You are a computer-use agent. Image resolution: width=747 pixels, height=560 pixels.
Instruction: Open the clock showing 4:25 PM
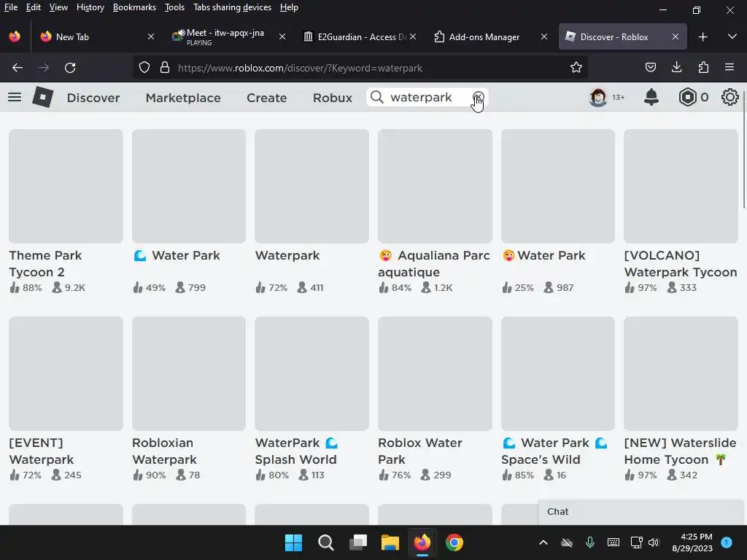[692, 542]
